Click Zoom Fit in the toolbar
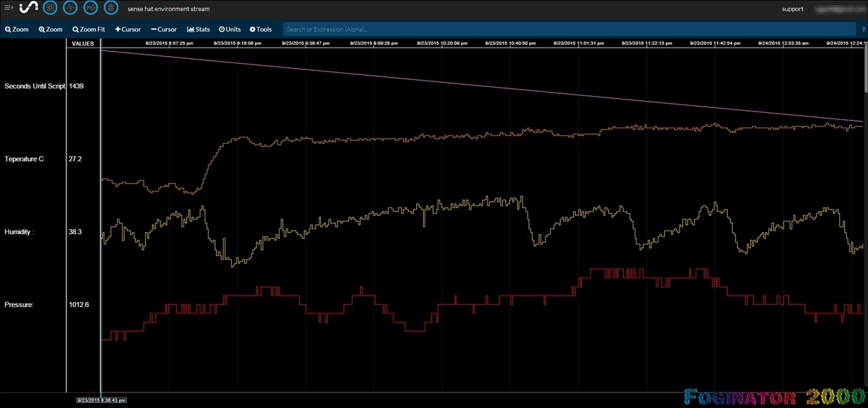 [x=89, y=29]
